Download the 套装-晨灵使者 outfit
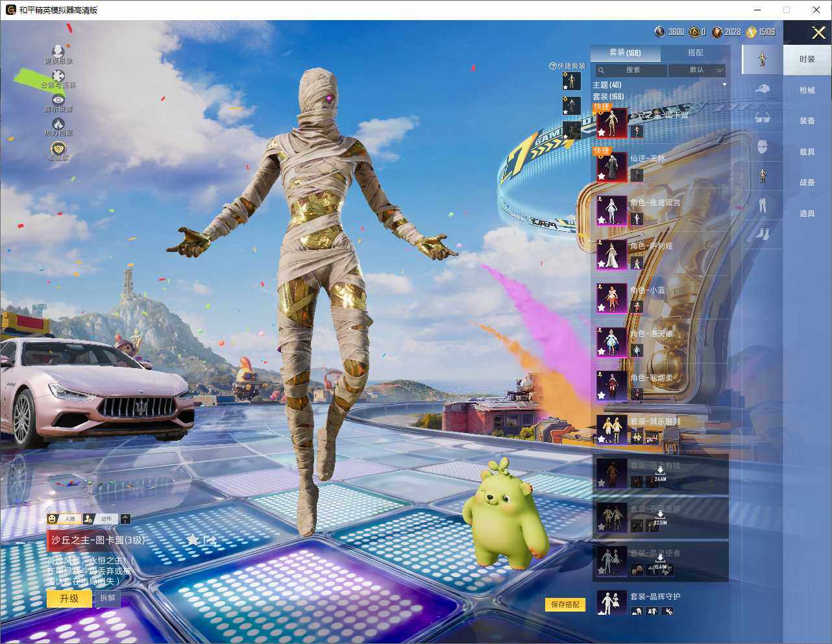The image size is (832, 644). (x=660, y=561)
